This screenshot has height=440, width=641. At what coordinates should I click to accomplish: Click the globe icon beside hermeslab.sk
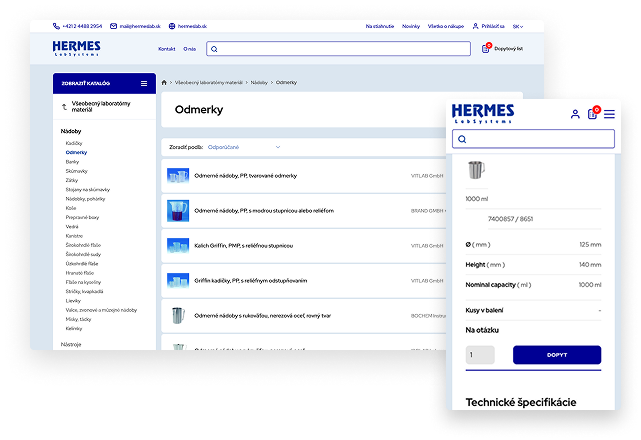pyautogui.click(x=172, y=26)
